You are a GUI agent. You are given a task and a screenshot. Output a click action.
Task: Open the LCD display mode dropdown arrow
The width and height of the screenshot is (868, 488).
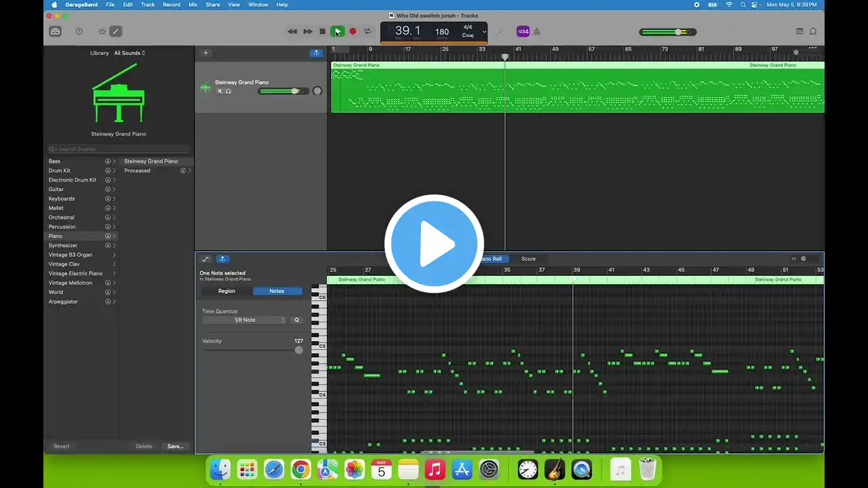484,32
